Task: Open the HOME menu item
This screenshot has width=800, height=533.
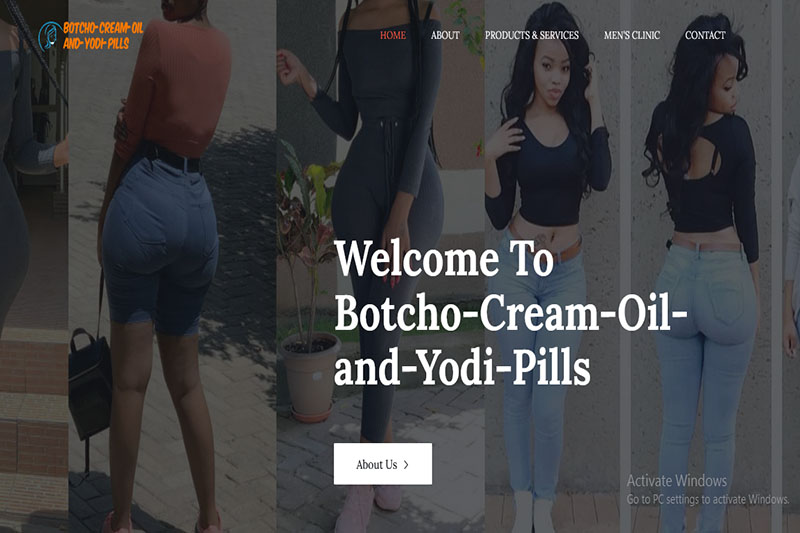Action: [x=393, y=35]
